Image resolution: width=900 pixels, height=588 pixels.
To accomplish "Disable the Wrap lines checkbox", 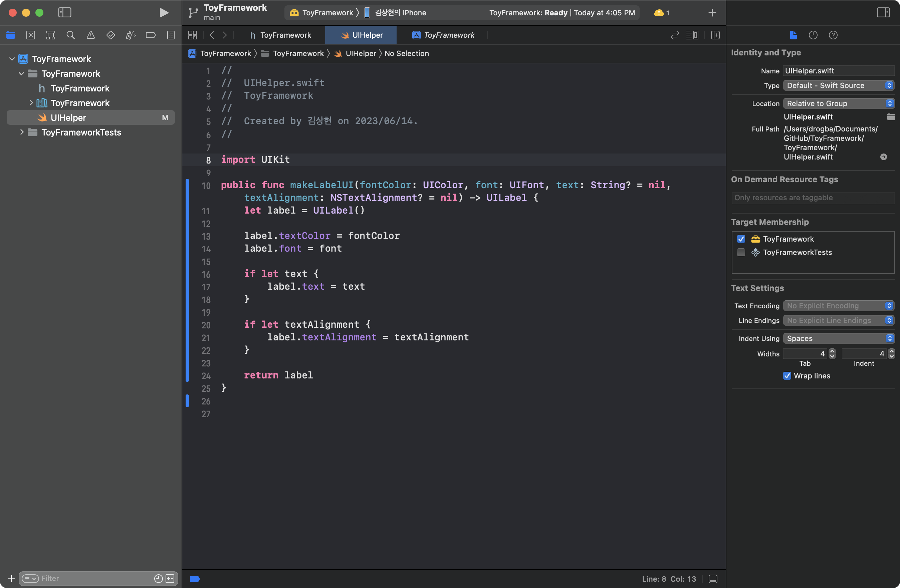I will click(x=787, y=375).
